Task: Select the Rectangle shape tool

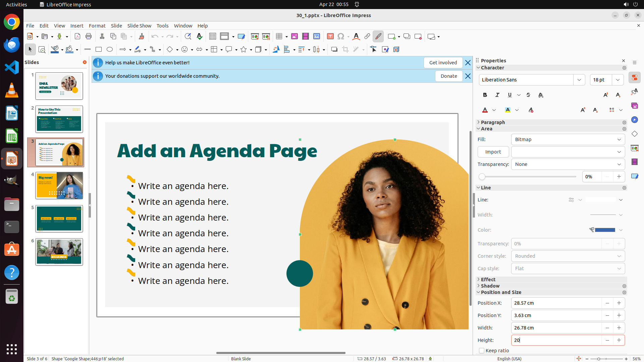Action: (x=99, y=50)
